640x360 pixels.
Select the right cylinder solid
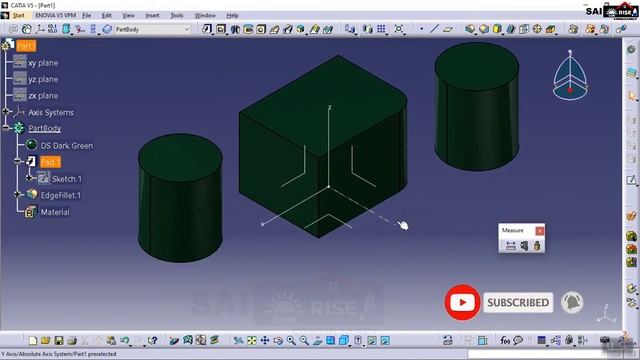tap(477, 107)
